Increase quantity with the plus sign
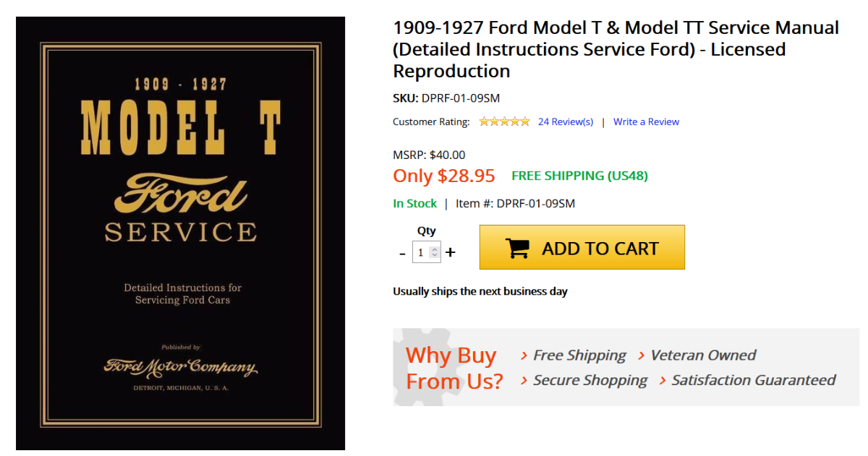 pos(451,252)
